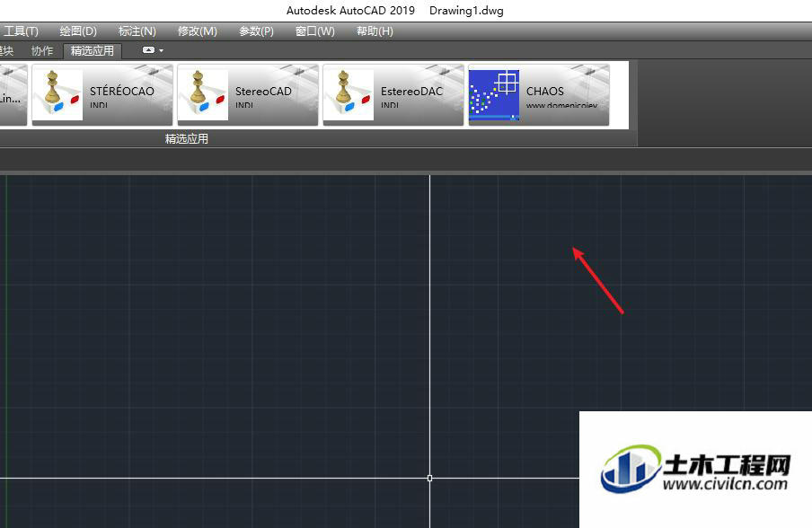Launch the StereoCAD featured app

coord(248,94)
